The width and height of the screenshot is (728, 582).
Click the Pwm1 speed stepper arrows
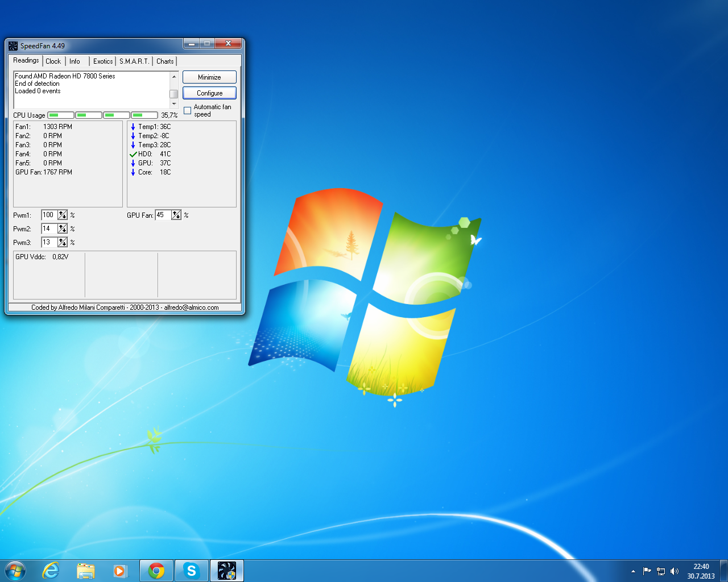coord(63,215)
